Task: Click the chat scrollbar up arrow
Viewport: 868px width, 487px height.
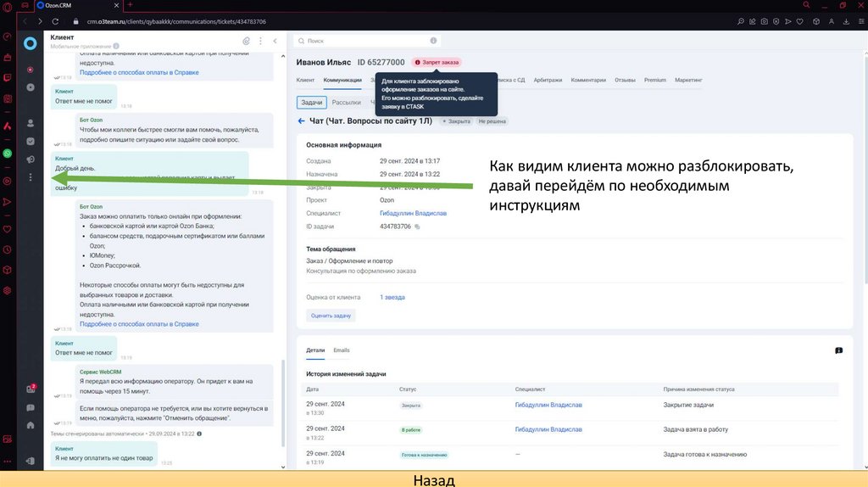Action: tap(283, 57)
